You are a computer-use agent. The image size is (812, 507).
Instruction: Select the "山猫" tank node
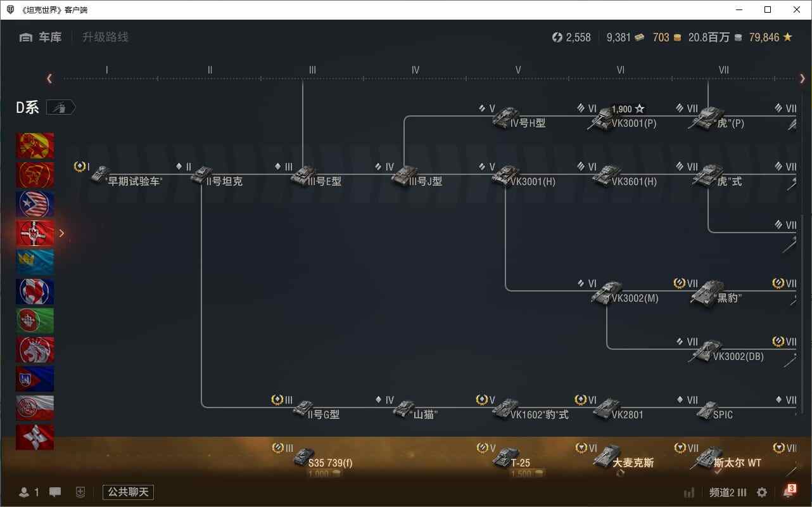(x=416, y=409)
